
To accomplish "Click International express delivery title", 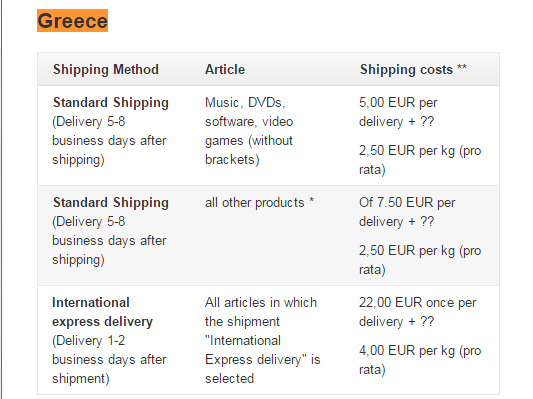I will pos(102,312).
